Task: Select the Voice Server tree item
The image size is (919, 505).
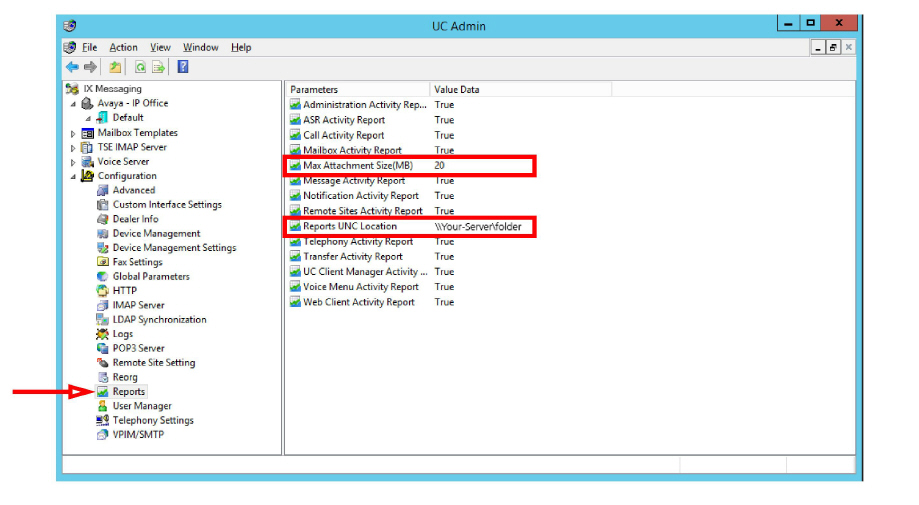Action: pyautogui.click(x=123, y=162)
